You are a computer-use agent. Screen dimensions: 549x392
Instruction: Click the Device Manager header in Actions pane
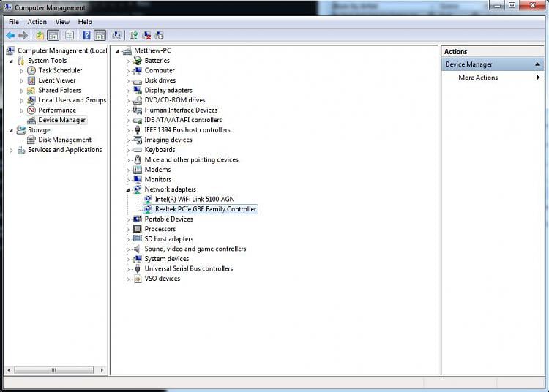493,64
